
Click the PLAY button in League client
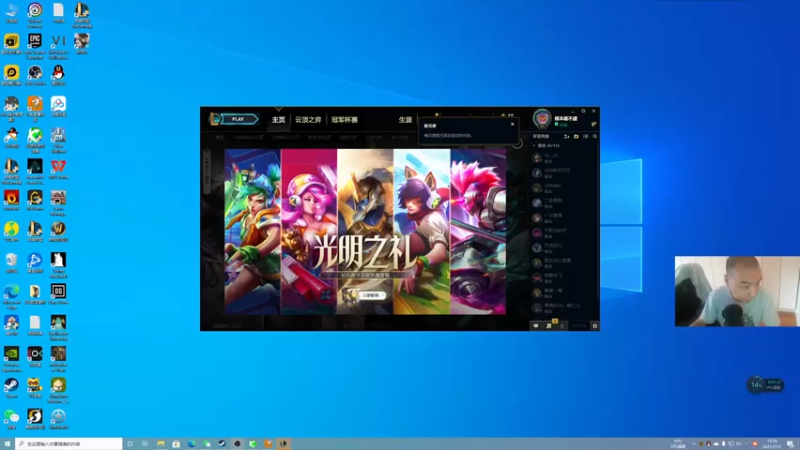point(238,119)
